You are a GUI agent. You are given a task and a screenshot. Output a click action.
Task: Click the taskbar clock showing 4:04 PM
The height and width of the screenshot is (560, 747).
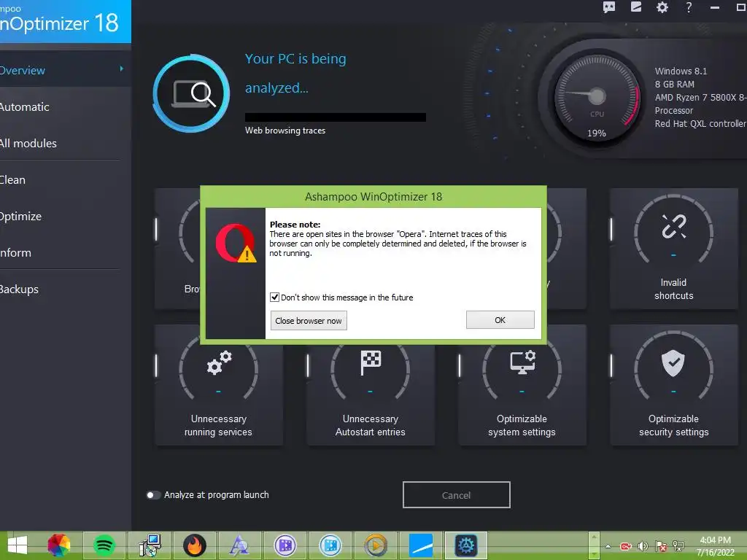[715, 545]
